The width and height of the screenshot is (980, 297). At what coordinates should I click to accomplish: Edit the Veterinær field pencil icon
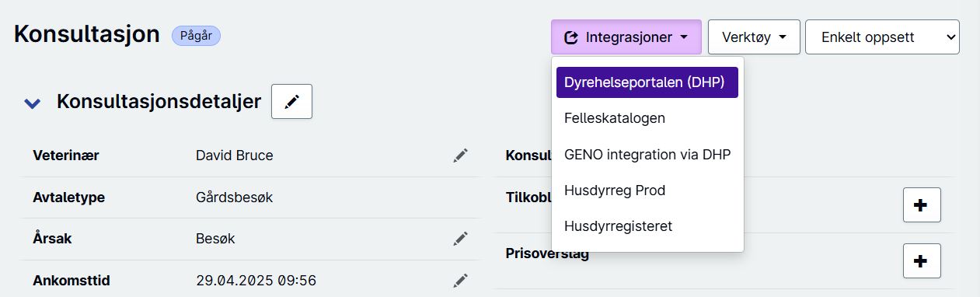pos(461,155)
